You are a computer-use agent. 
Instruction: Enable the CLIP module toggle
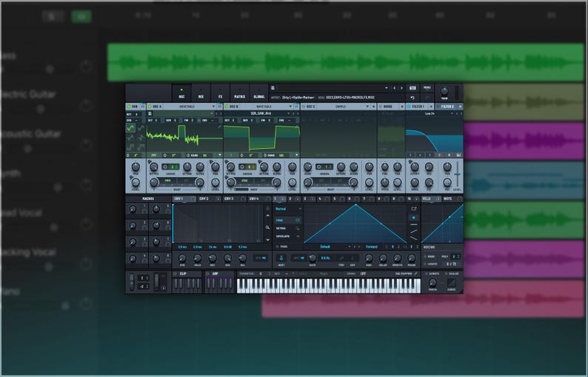pyautogui.click(x=175, y=274)
